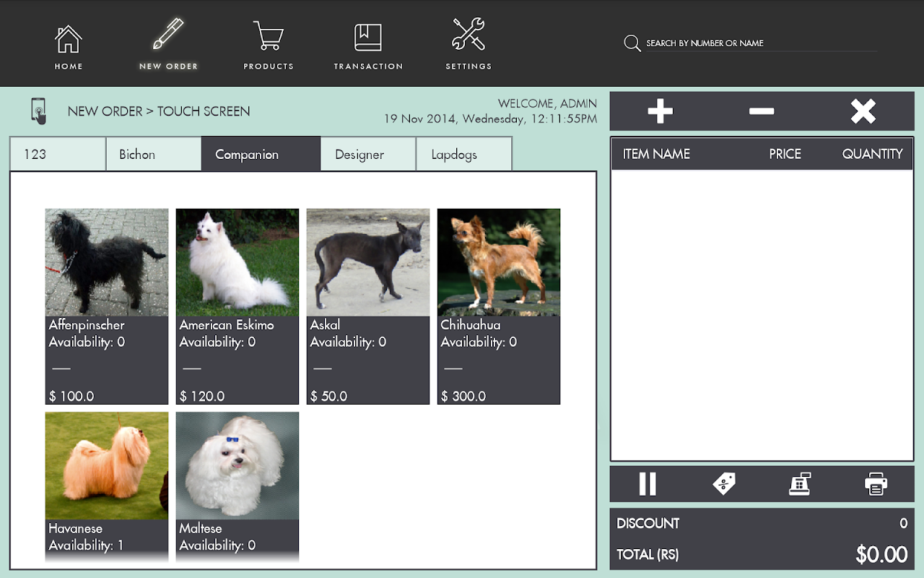Click the Chihuahua $ 300.0 price
The height and width of the screenshot is (578, 924).
click(x=463, y=396)
